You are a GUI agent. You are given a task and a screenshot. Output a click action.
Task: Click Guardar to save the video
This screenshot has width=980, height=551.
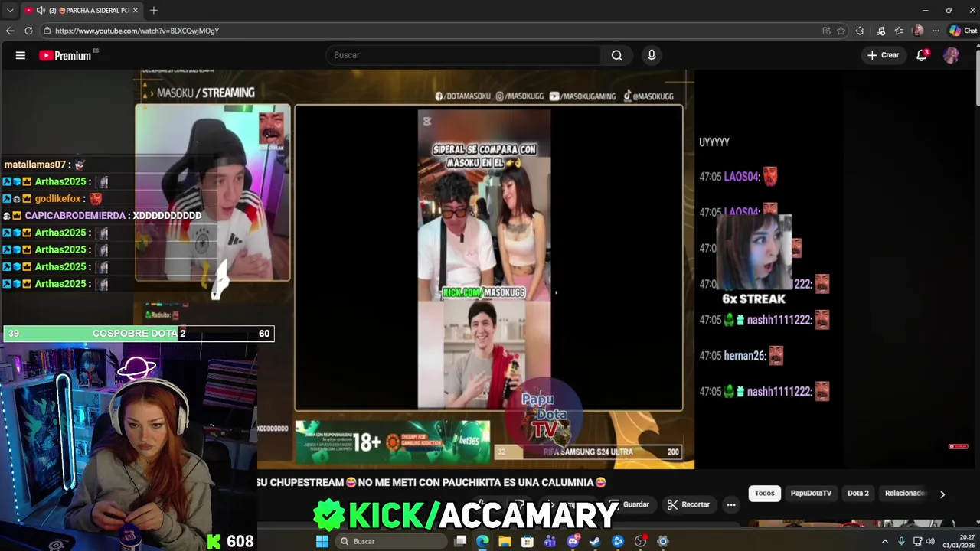631,504
